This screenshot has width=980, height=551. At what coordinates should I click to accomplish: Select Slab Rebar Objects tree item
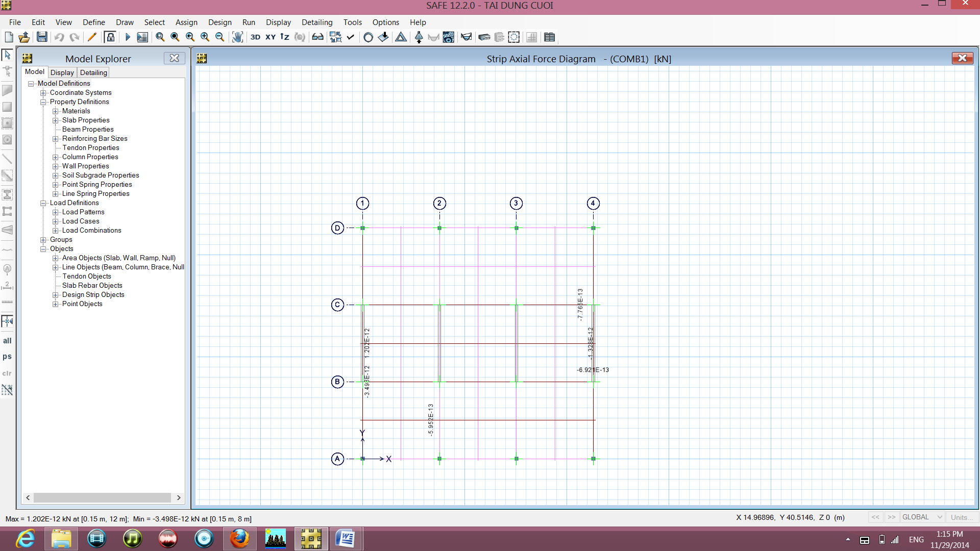tap(92, 286)
